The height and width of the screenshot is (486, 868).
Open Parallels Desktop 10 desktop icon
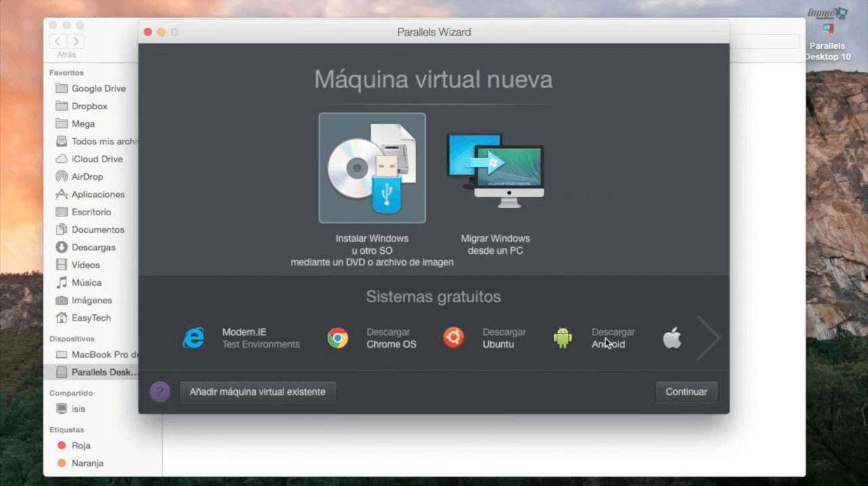(827, 34)
